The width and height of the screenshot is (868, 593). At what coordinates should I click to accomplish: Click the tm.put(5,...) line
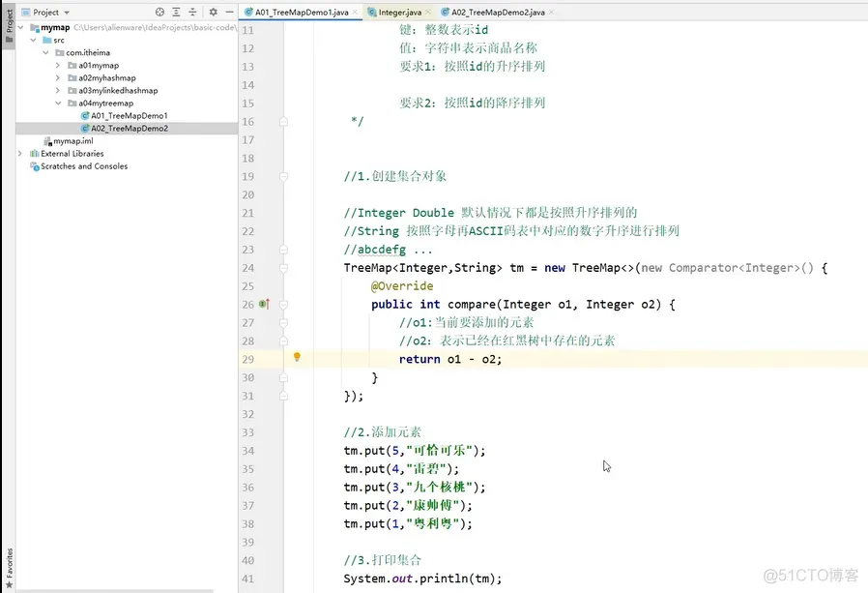coord(414,451)
